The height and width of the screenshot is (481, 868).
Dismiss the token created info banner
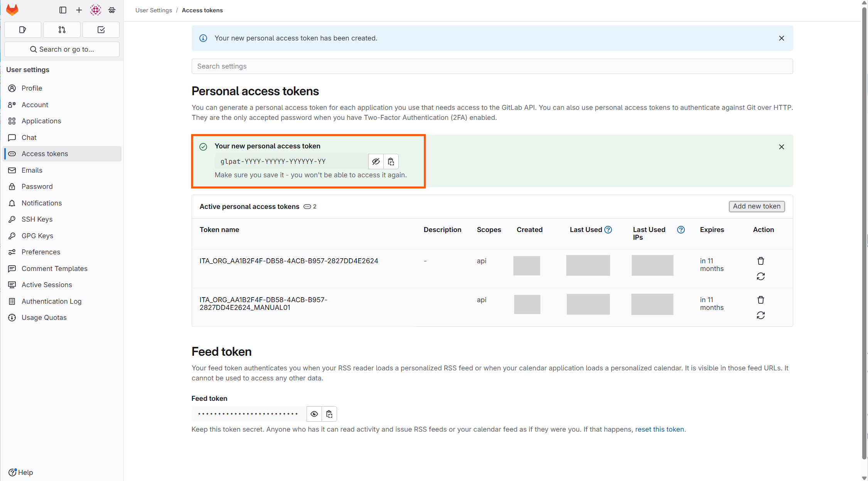tap(782, 38)
